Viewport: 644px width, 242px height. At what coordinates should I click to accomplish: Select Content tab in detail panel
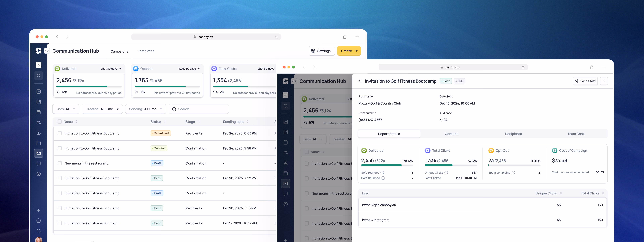(x=451, y=134)
